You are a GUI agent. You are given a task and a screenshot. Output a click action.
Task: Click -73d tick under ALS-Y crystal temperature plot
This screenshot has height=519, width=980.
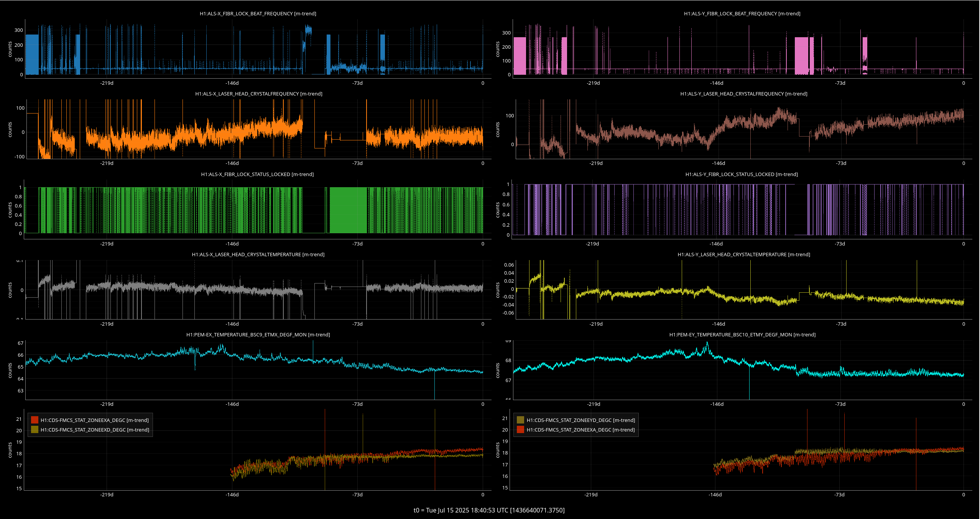[841, 324]
